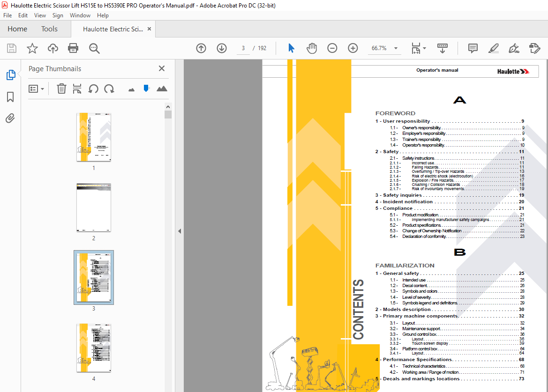Screen dimensions: 548x392
Task: Click the 'Performance Specifications' contents entry
Action: pyautogui.click(x=450, y=360)
